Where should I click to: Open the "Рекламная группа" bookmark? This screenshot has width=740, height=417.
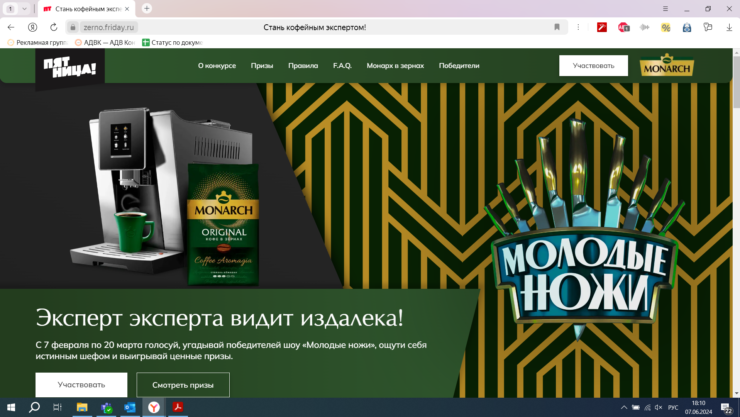pos(37,42)
